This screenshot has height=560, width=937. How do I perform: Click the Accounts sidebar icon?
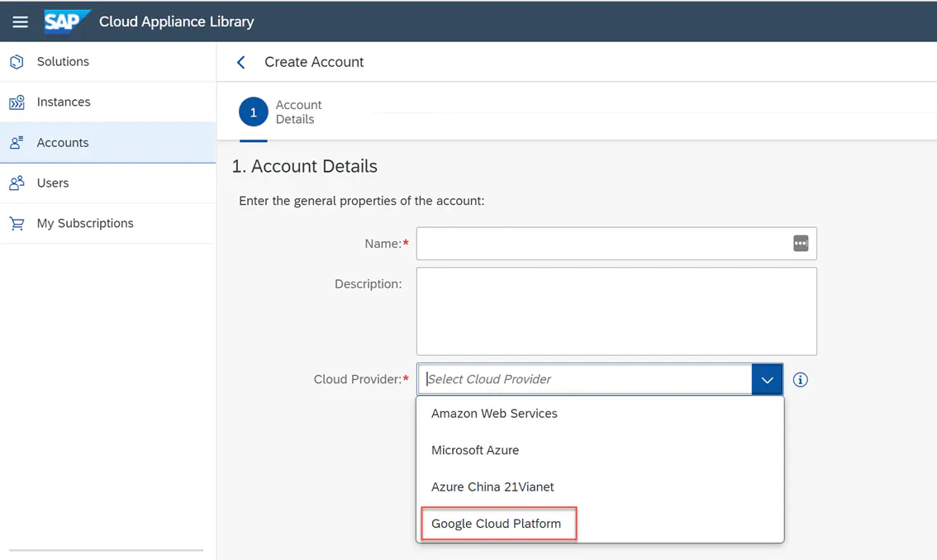[x=17, y=142]
